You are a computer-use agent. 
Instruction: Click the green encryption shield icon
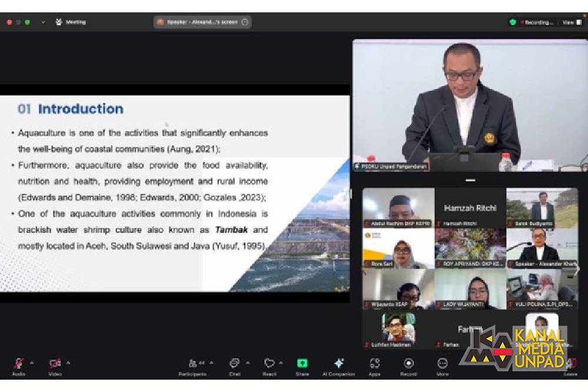tap(513, 22)
